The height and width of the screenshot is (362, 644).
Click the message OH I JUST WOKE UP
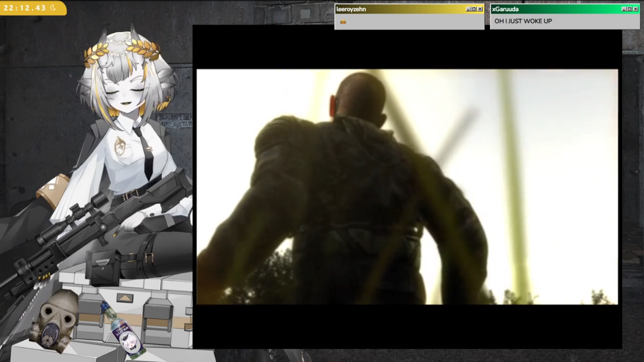523,21
